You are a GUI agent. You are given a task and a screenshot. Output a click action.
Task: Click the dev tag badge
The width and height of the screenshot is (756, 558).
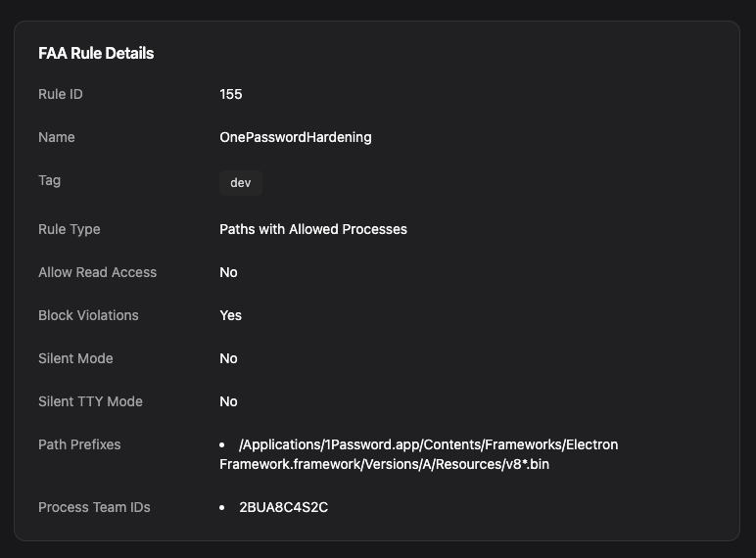(x=241, y=182)
